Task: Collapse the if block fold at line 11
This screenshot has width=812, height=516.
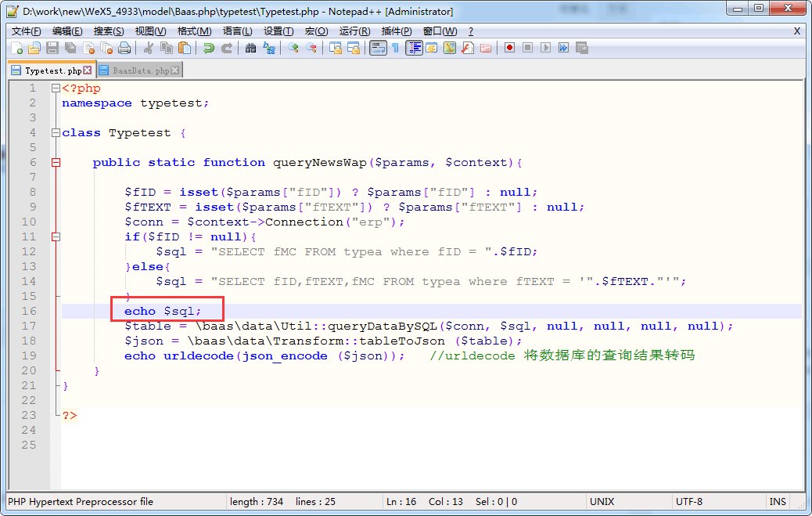Action: [x=56, y=237]
